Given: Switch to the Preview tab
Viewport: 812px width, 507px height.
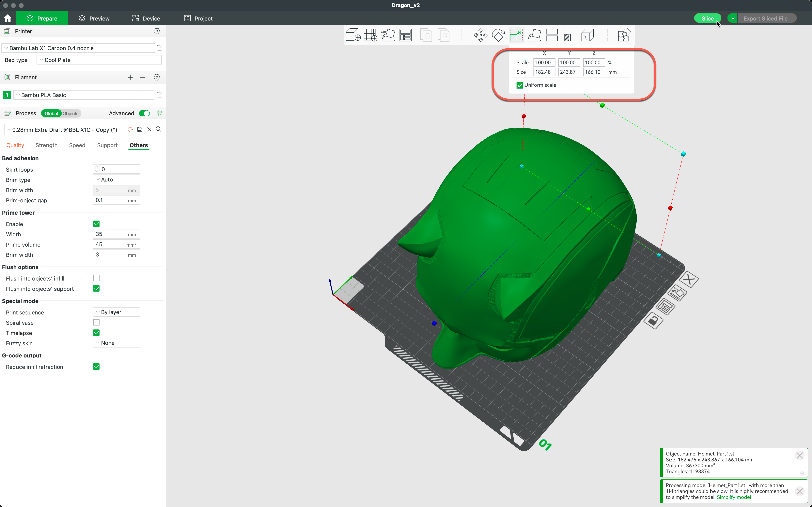Looking at the screenshot, I should point(94,18).
